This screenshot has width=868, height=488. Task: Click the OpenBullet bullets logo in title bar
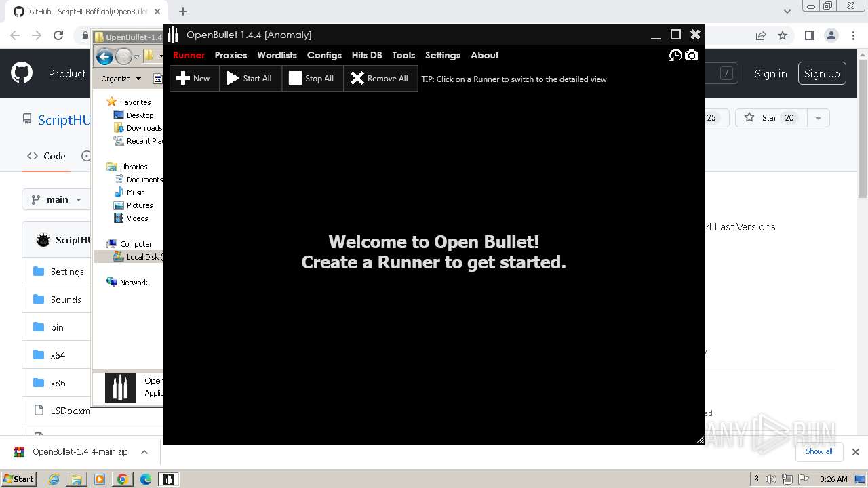[x=173, y=35]
